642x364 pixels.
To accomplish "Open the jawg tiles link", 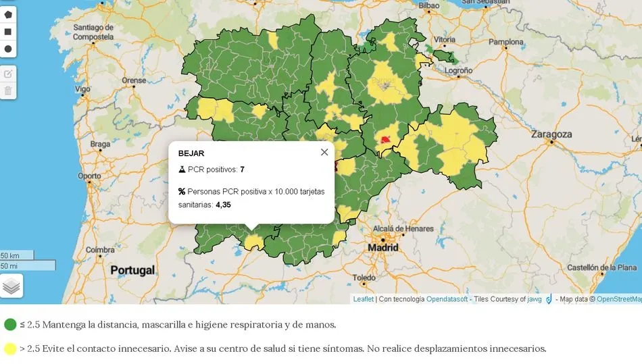I will [537, 299].
